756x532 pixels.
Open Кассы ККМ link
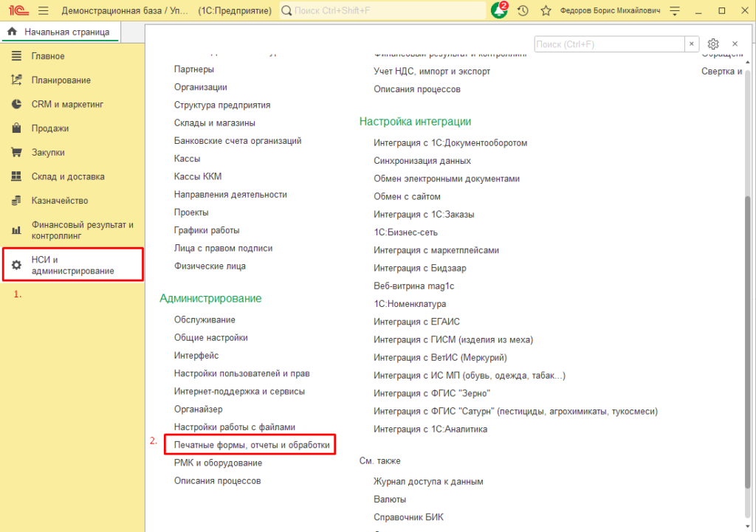pos(198,176)
